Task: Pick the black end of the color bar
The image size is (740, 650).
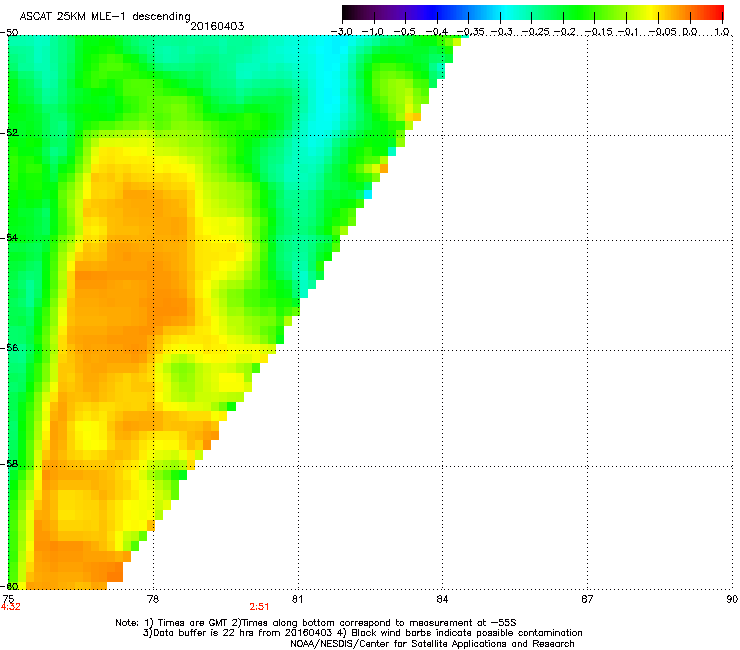Action: [347, 13]
